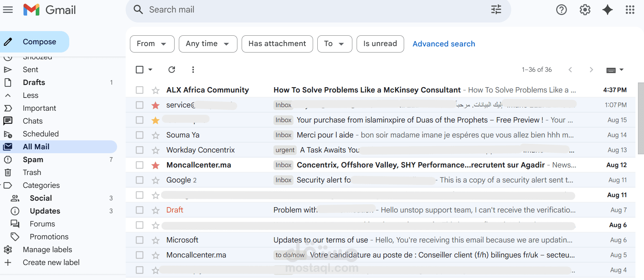This screenshot has height=280, width=644.
Task: Expand input tools dropdown arrow
Action: pyautogui.click(x=622, y=70)
